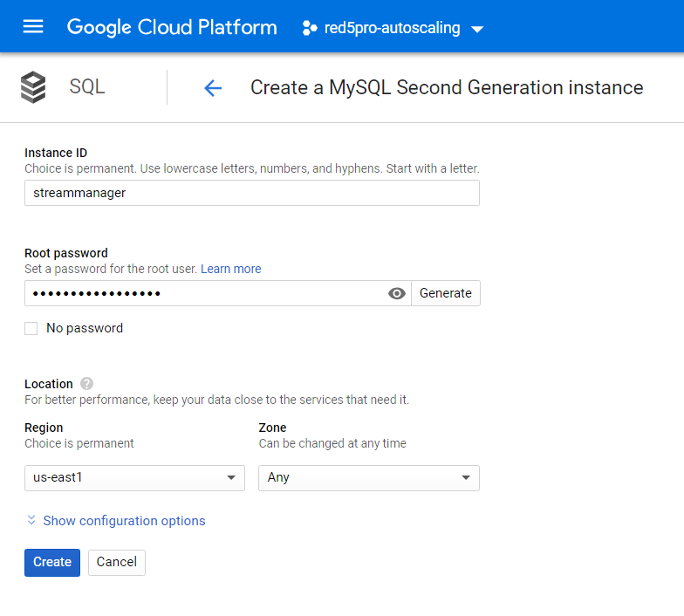The height and width of the screenshot is (616, 684).
Task: Click the Create button
Action: click(52, 562)
